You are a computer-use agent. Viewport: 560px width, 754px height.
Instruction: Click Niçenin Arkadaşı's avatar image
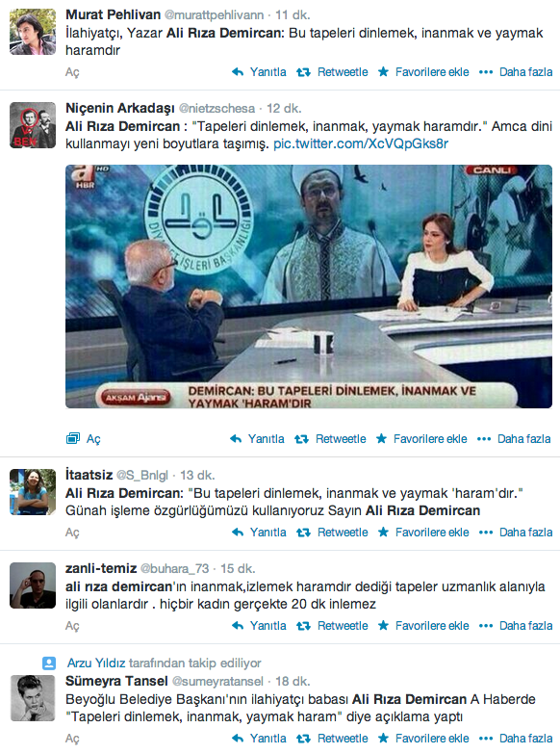[x=33, y=125]
